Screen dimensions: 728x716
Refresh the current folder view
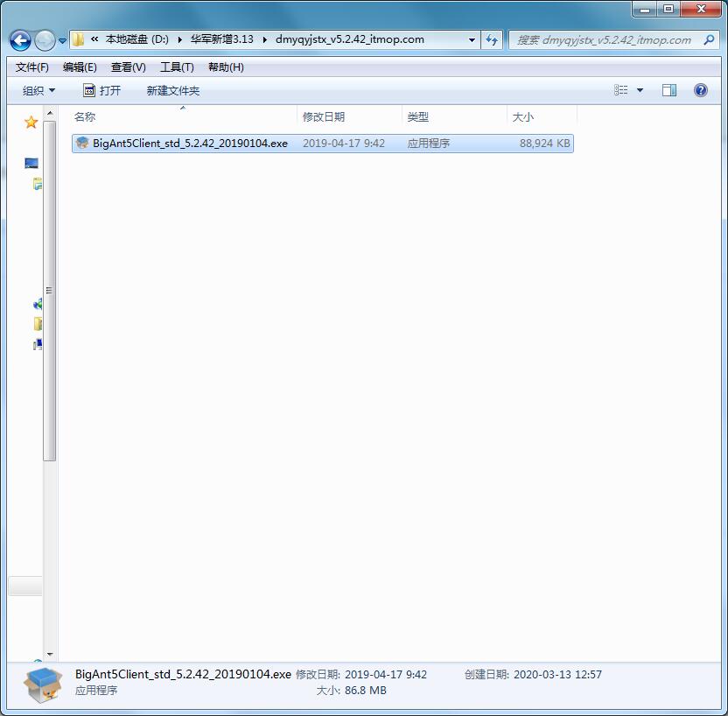(x=492, y=40)
